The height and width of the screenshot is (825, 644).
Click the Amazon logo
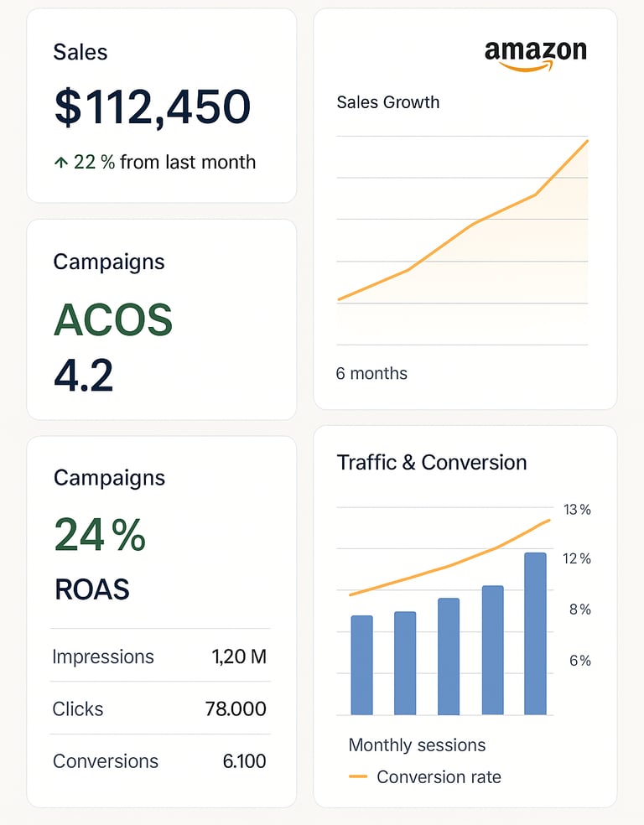[x=535, y=54]
